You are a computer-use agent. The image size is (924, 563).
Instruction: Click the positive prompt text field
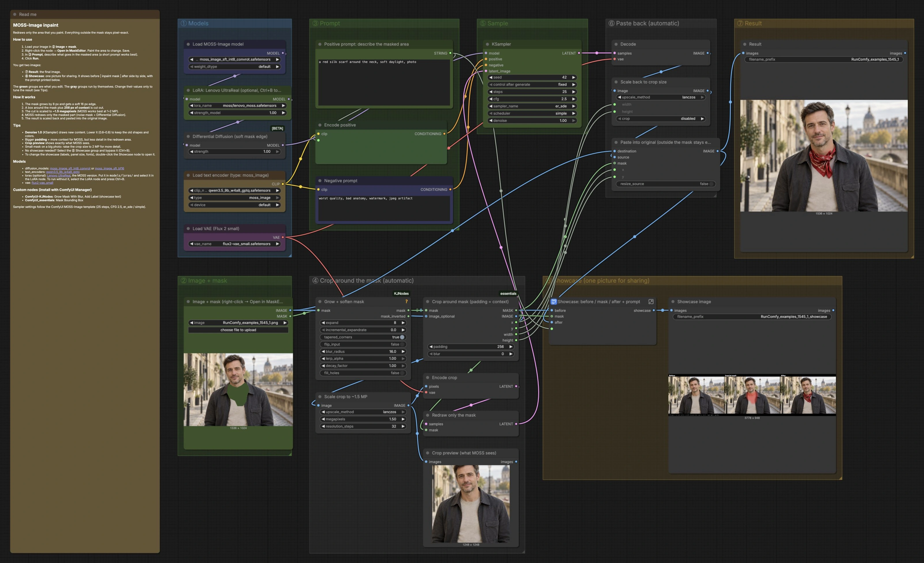click(x=384, y=82)
